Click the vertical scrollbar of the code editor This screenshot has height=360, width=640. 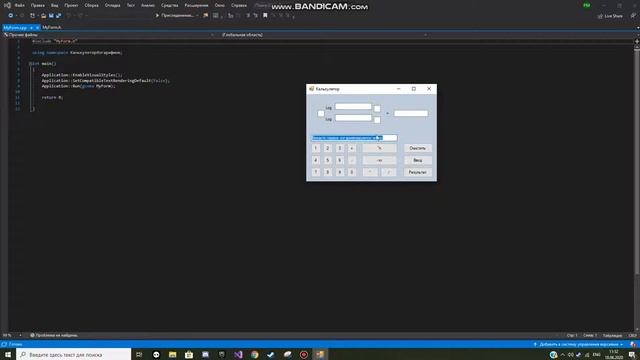pos(637,161)
